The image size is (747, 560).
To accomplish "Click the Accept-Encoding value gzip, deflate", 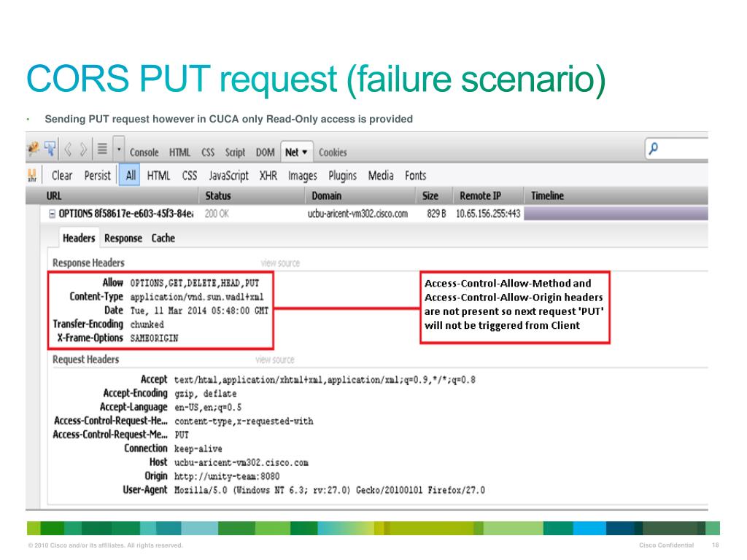I will click(x=205, y=394).
